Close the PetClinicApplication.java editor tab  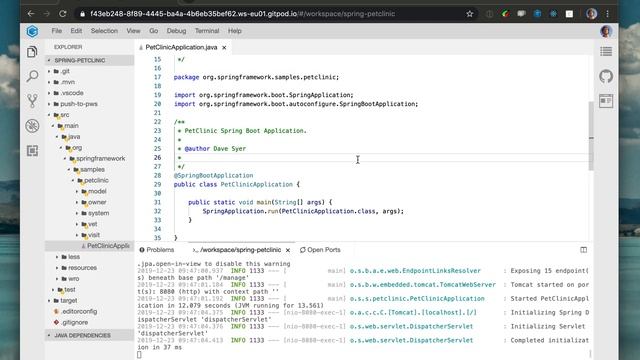point(224,48)
